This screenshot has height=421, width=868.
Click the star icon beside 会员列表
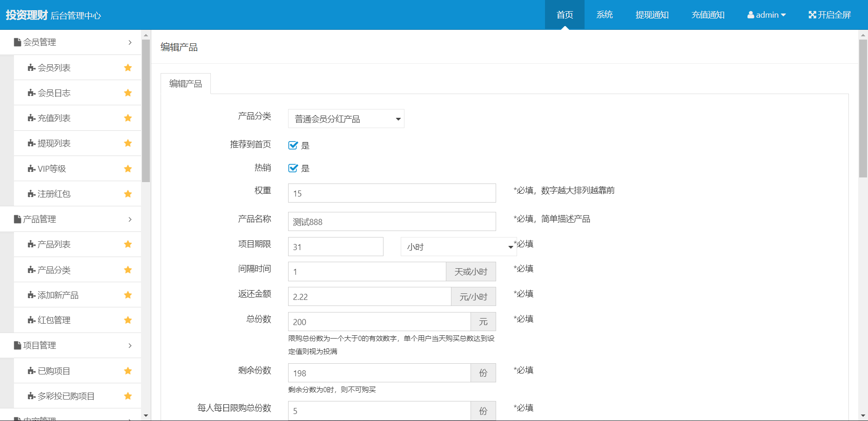pyautogui.click(x=128, y=68)
